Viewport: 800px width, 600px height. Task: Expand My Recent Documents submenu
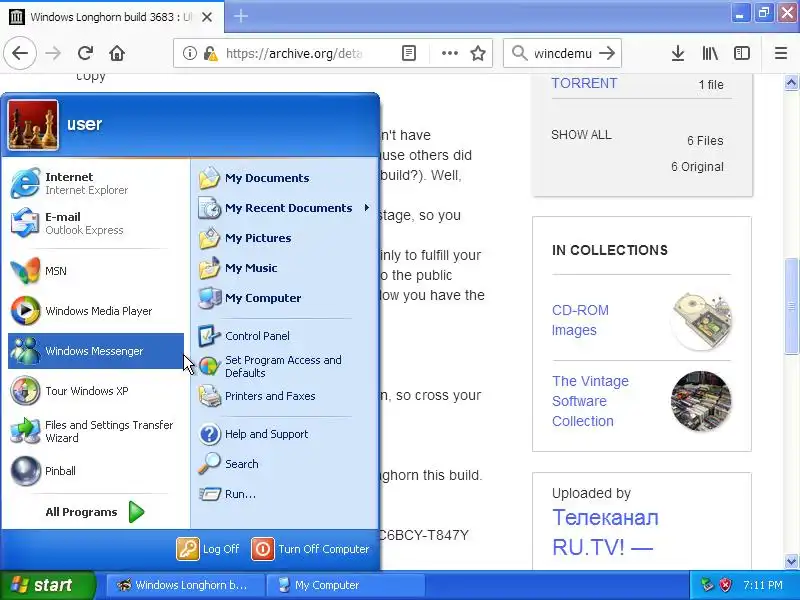tap(284, 208)
